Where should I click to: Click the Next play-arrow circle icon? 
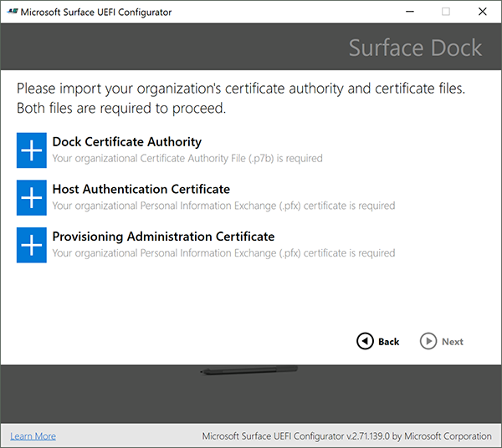click(x=428, y=341)
